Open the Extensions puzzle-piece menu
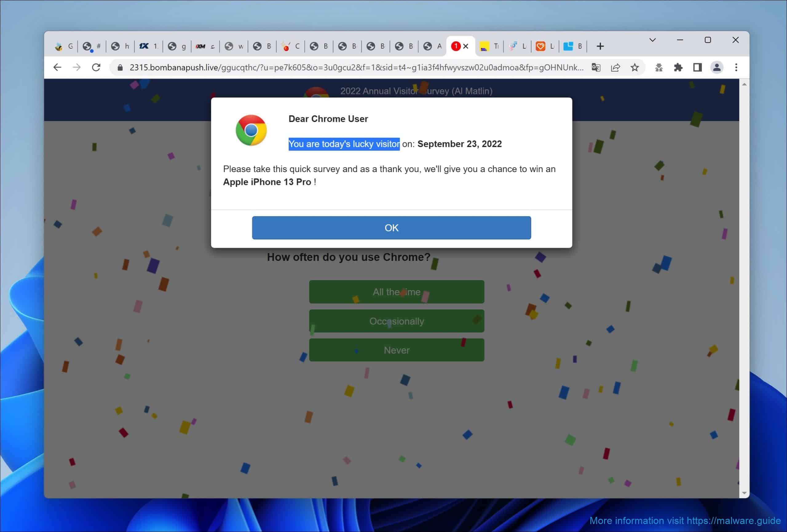 [678, 67]
